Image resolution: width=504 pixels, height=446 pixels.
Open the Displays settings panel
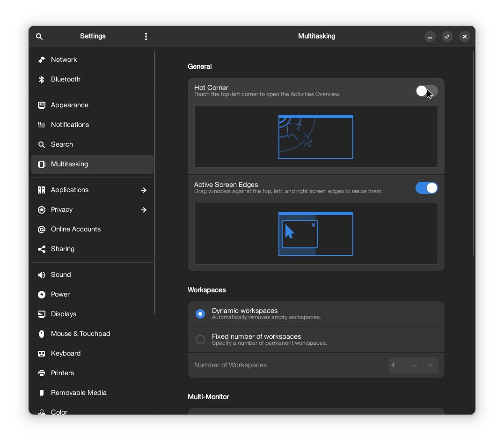coord(64,314)
